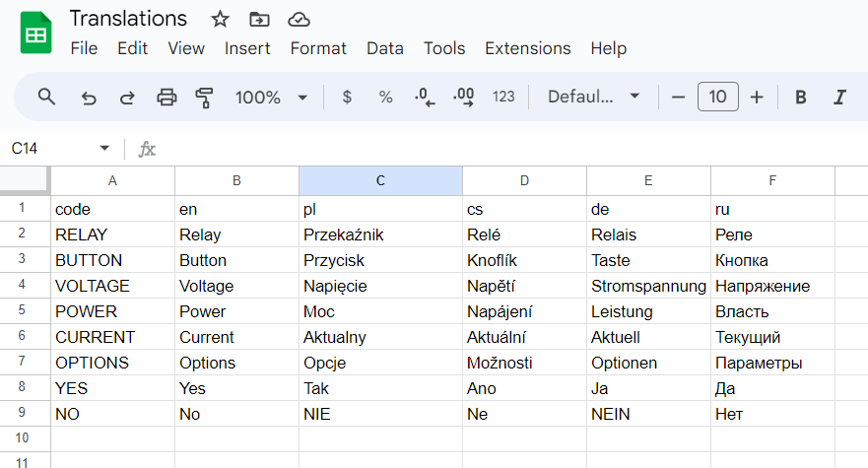Open the Google Sheets home icon
The image size is (868, 468).
click(x=36, y=33)
